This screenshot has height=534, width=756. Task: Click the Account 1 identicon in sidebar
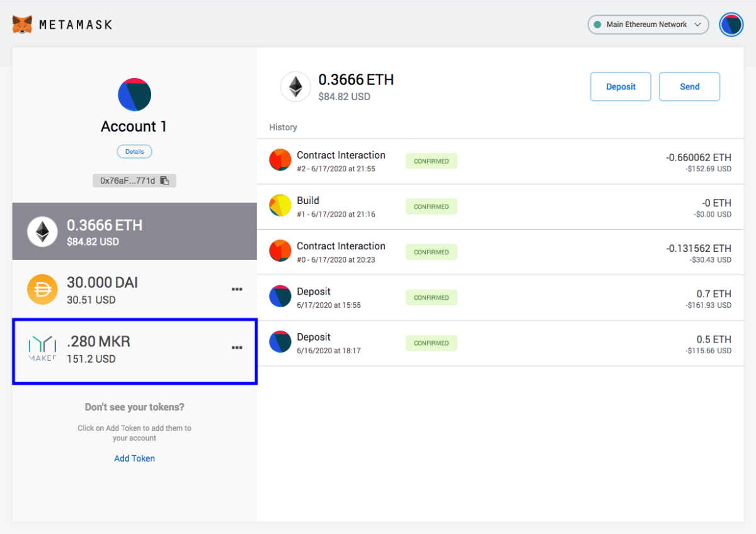(134, 95)
